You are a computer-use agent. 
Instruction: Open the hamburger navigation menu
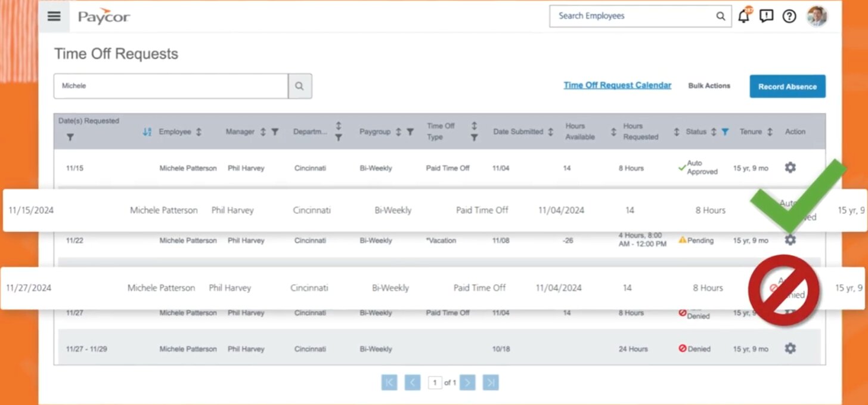pos(54,17)
